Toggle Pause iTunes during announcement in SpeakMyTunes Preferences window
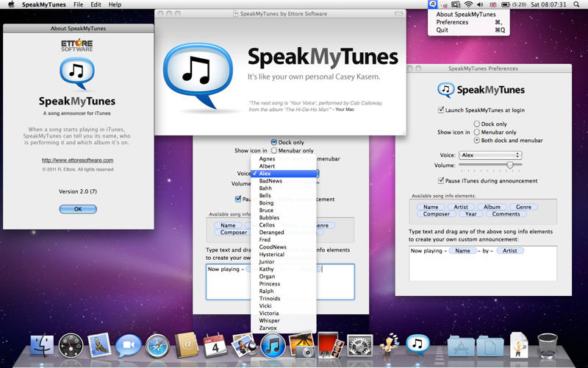This screenshot has height=368, width=588. point(441,180)
